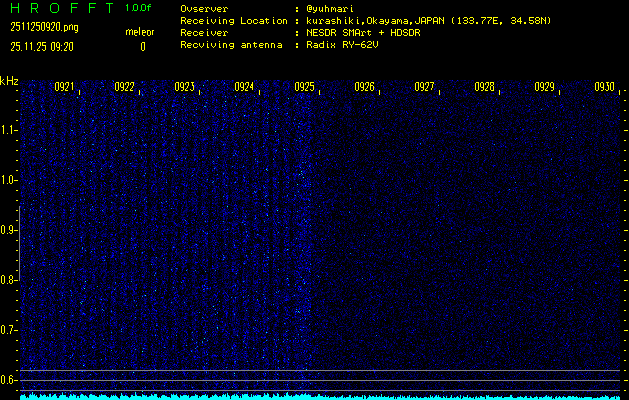This screenshot has width=629, height=400.
Task: Click the 0923 time marker
Action: [x=184, y=87]
